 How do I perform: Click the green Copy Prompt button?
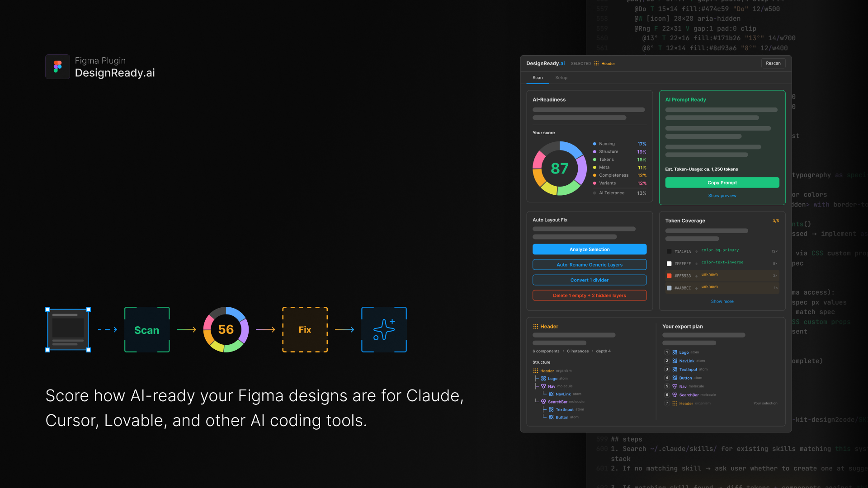click(x=722, y=183)
